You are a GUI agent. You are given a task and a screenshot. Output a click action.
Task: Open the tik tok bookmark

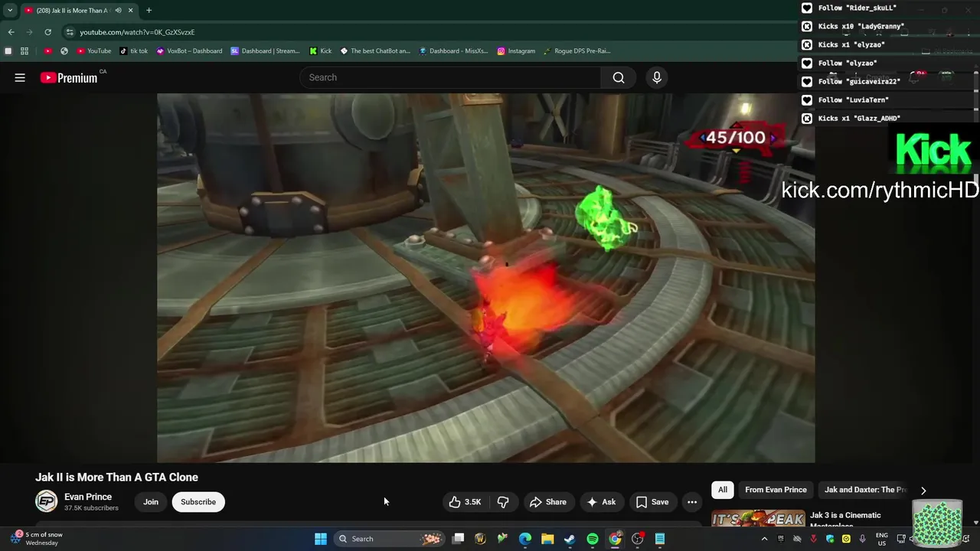(x=134, y=51)
